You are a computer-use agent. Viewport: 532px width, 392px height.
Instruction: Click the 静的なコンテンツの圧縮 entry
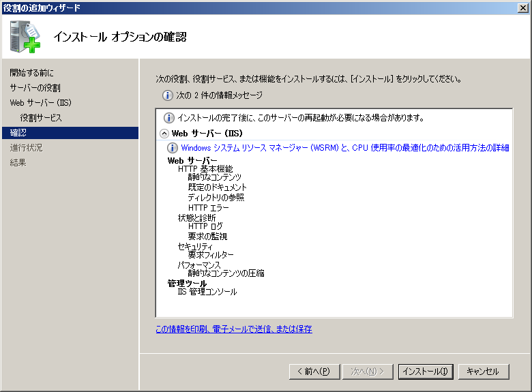pos(226,273)
